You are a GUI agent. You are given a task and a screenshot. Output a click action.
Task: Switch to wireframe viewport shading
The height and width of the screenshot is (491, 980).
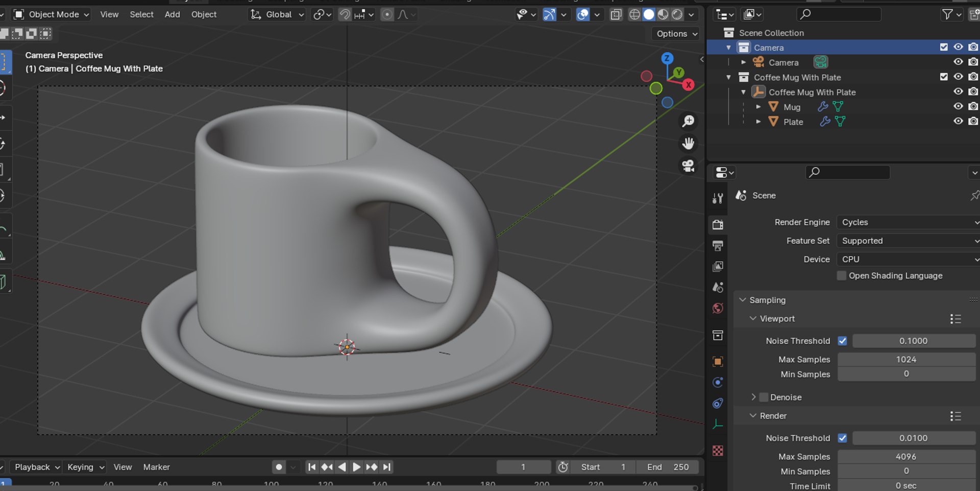(634, 14)
